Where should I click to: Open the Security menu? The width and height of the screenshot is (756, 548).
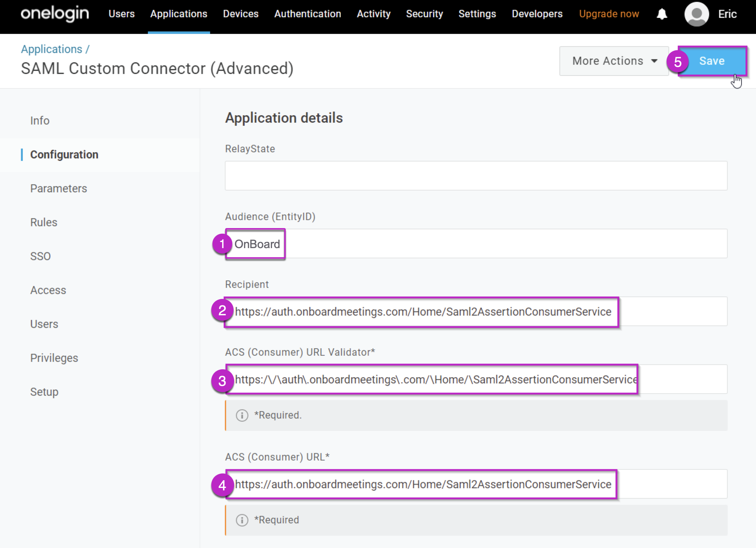pos(424,14)
